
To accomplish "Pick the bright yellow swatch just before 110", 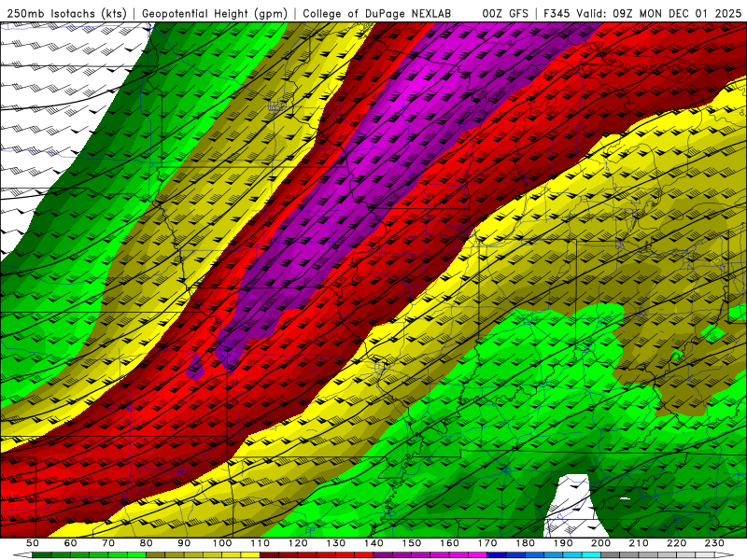I will pyautogui.click(x=250, y=554).
